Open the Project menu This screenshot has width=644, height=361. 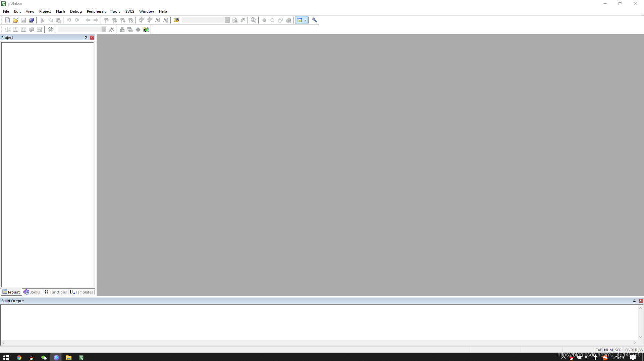coord(45,11)
